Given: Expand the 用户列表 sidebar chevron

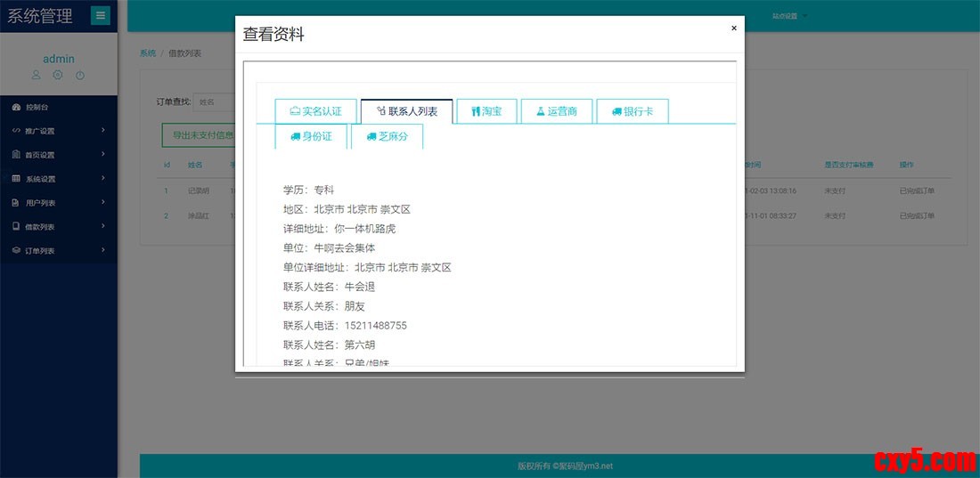Looking at the screenshot, I should (103, 203).
